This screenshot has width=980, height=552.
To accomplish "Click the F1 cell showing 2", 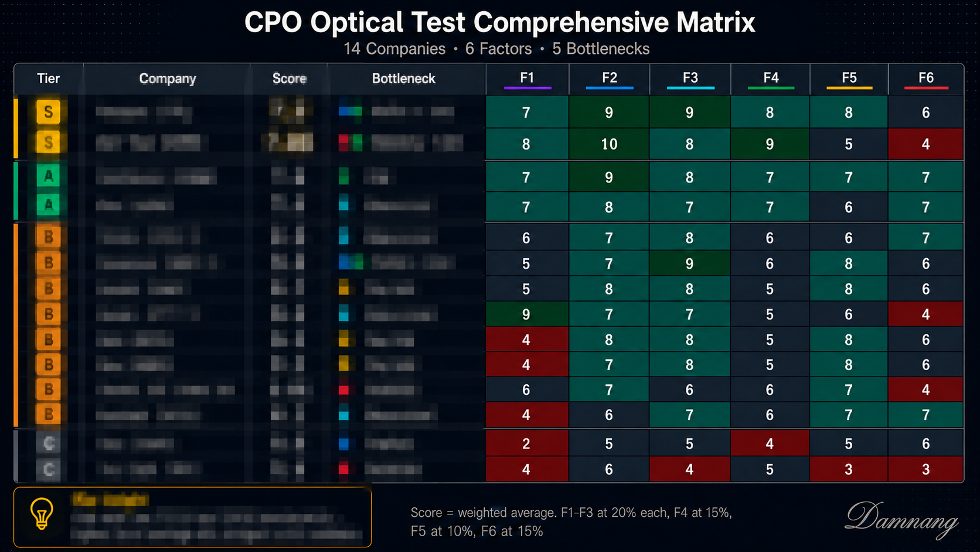I will point(526,443).
